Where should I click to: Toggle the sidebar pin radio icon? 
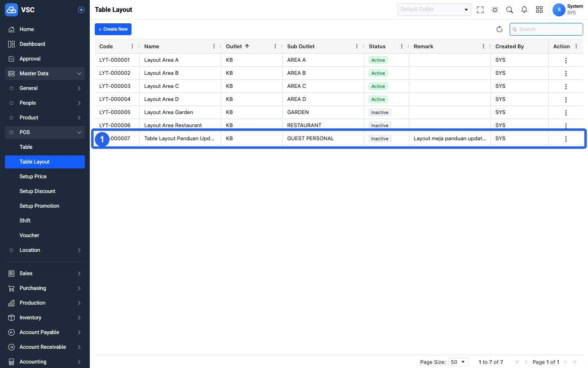(x=81, y=10)
